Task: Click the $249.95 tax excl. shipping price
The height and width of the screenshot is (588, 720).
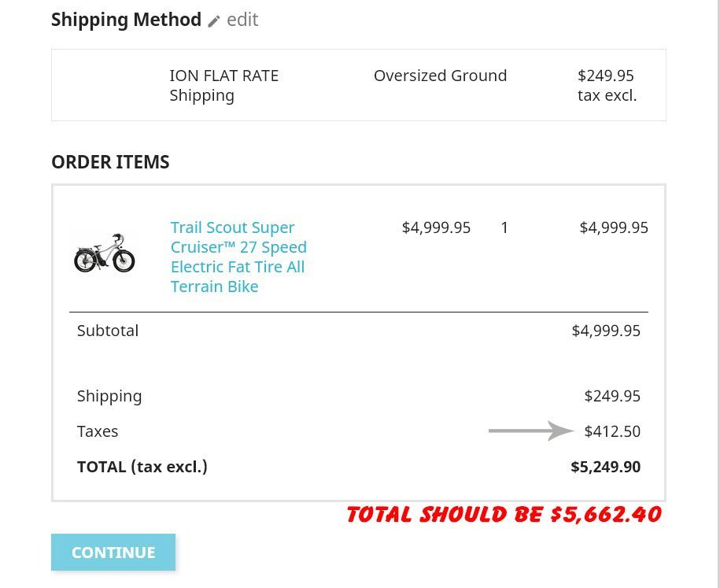Action: click(x=606, y=85)
